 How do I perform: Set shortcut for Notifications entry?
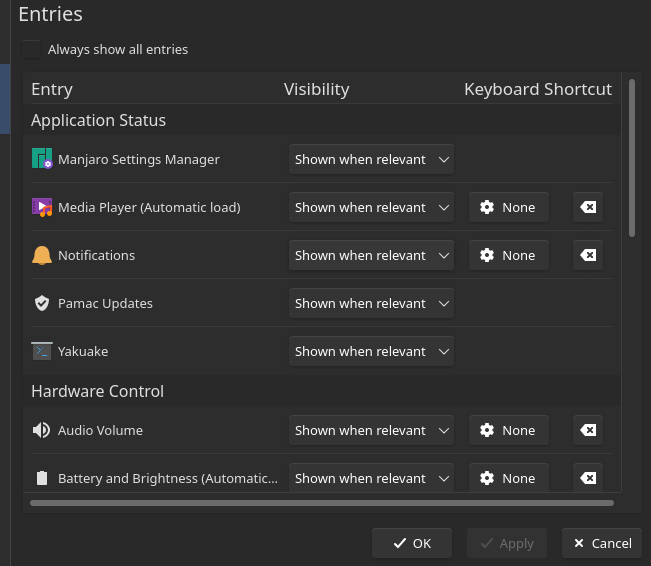pyautogui.click(x=509, y=255)
